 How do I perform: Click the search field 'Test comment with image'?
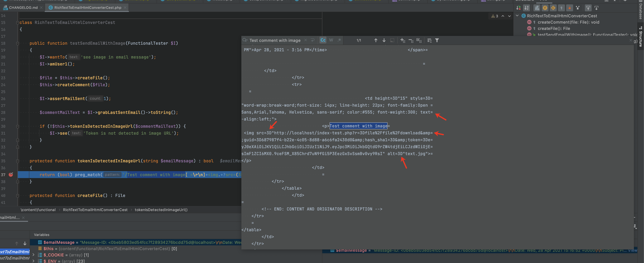click(x=275, y=40)
